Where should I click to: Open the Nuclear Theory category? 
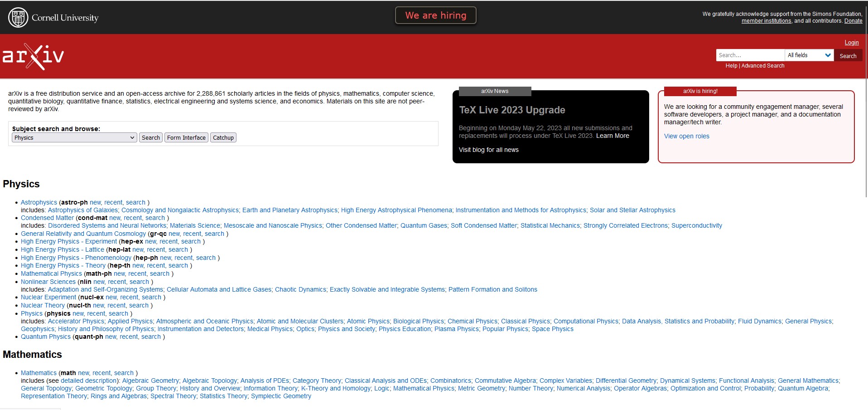43,306
